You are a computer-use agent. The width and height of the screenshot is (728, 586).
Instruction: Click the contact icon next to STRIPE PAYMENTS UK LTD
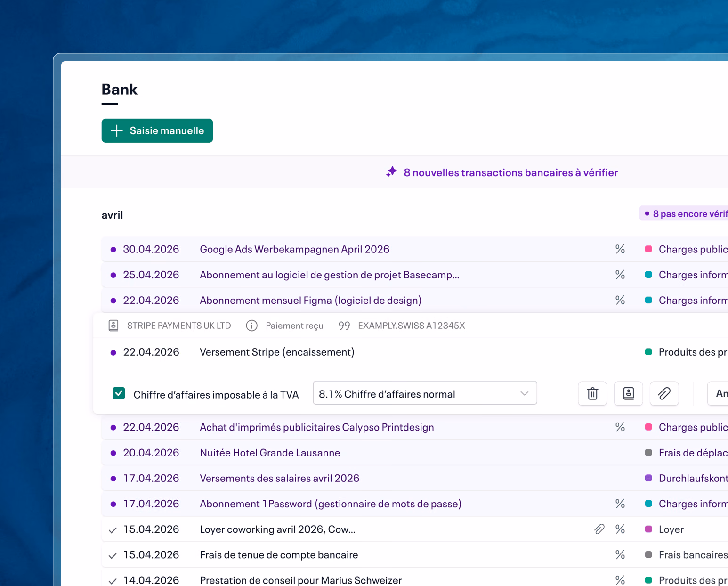pos(113,326)
